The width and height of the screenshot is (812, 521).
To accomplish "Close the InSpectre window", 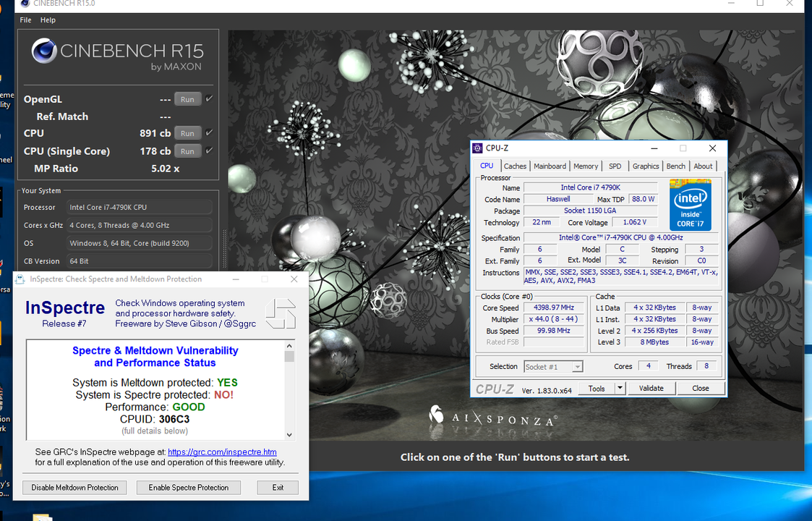I will (294, 279).
